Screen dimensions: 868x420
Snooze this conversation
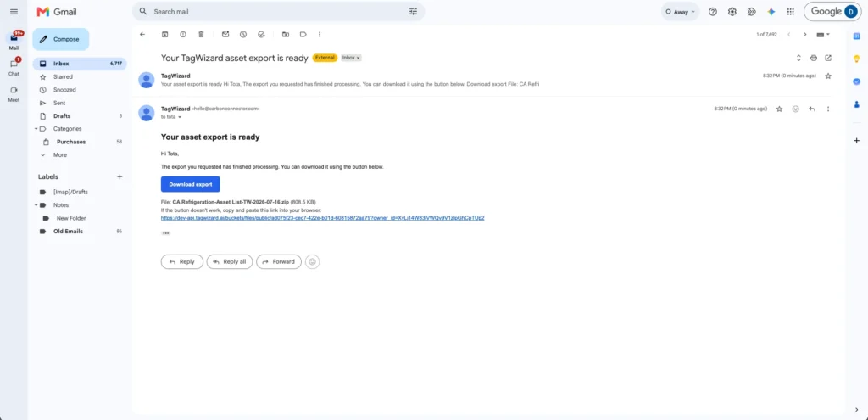click(x=243, y=34)
